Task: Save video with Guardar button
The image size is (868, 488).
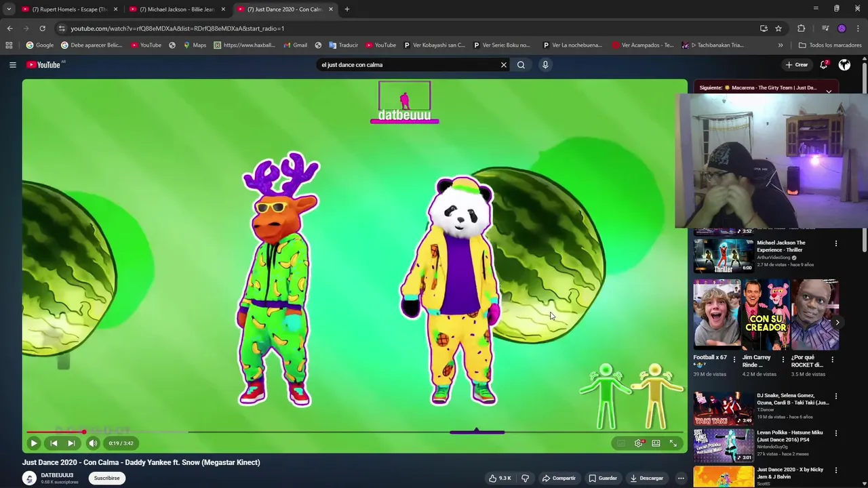Action: pos(603,478)
